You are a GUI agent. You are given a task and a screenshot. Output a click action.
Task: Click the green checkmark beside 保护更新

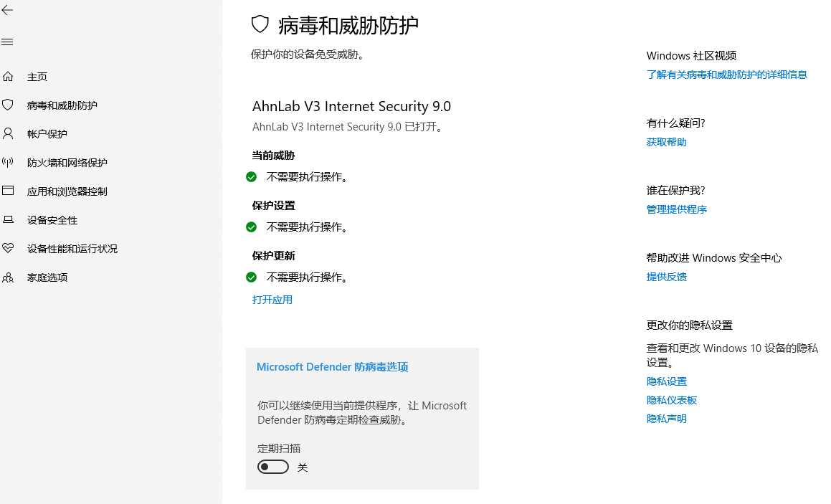click(x=251, y=277)
